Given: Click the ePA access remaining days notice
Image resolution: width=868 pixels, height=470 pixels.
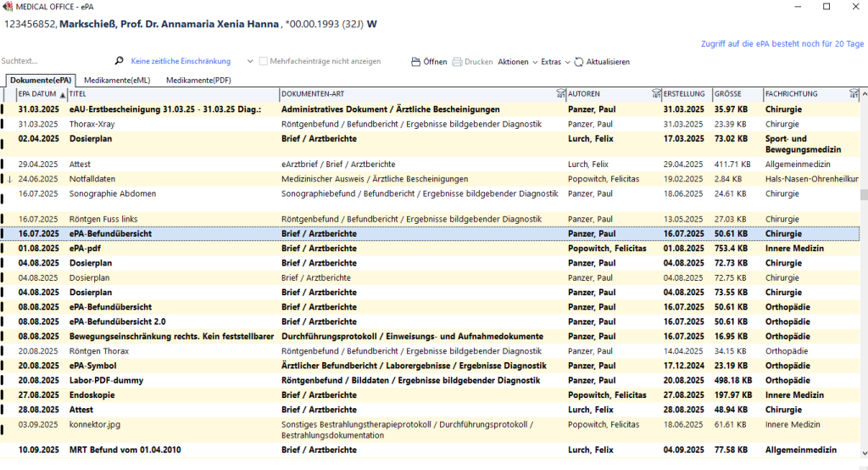Looking at the screenshot, I should pyautogui.click(x=782, y=44).
